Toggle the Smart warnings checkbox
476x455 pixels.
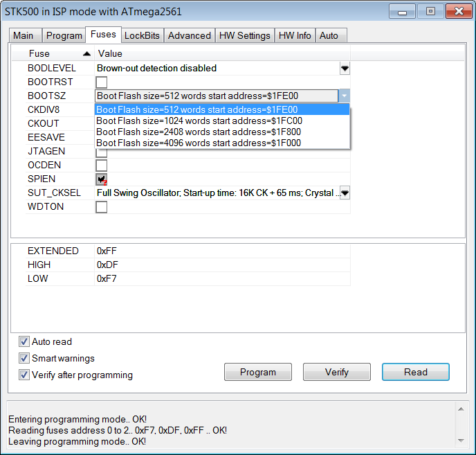point(24,358)
